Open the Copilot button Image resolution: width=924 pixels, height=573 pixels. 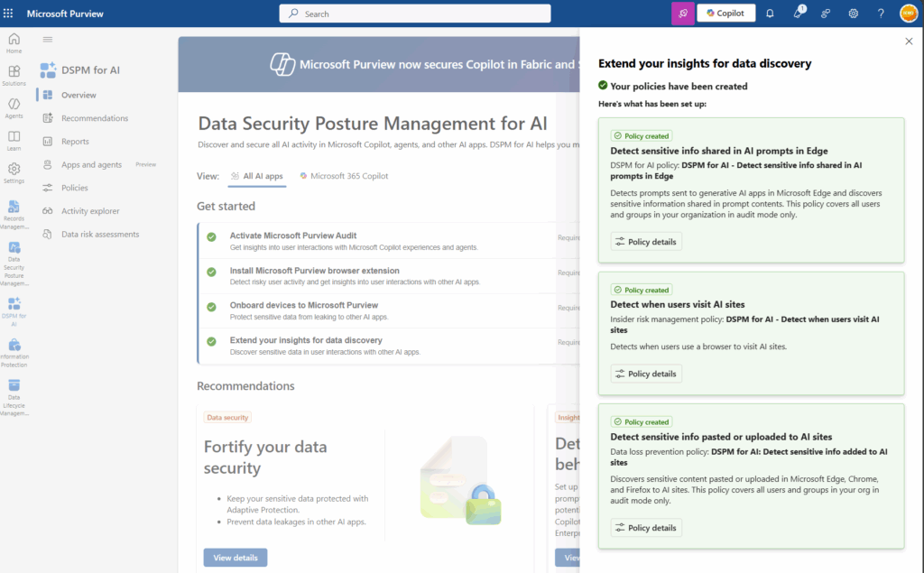click(x=726, y=13)
